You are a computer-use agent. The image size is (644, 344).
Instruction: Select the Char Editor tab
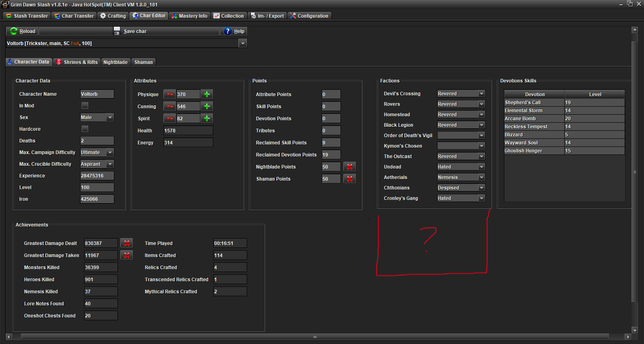click(149, 16)
